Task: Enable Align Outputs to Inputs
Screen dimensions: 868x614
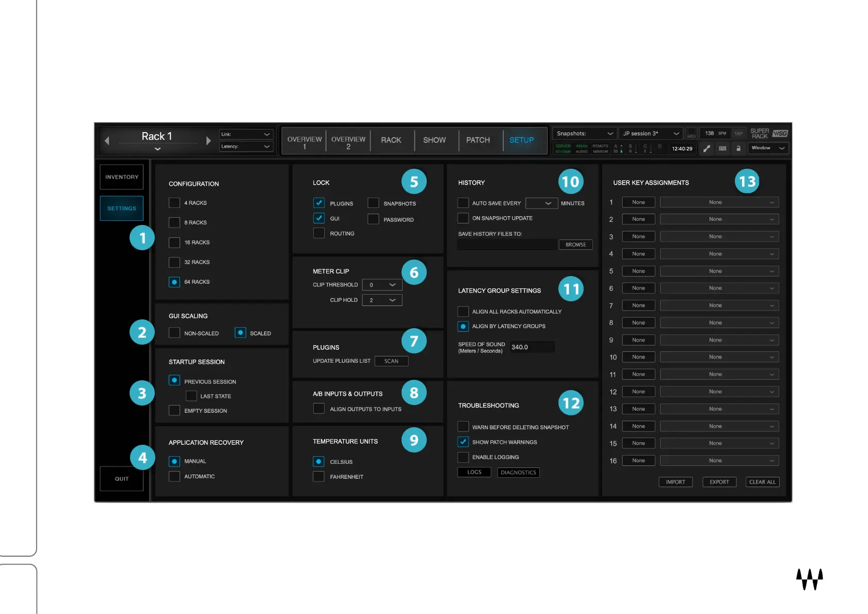Action: pos(319,409)
